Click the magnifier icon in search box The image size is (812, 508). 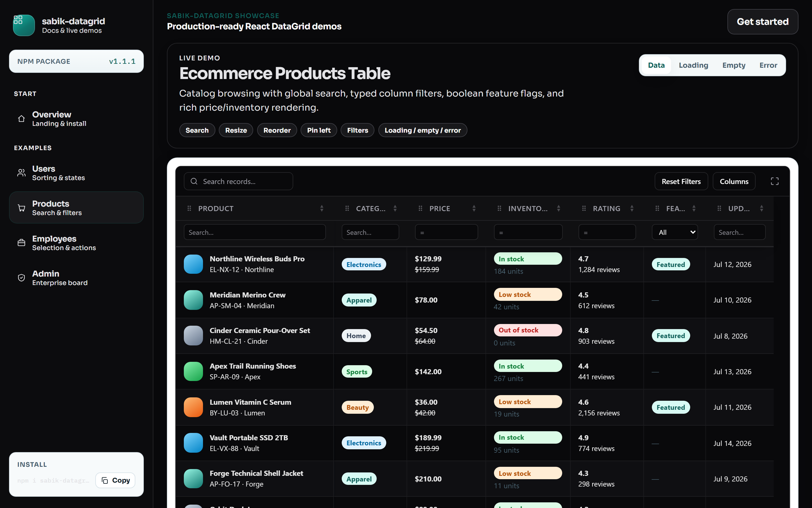[x=194, y=181]
